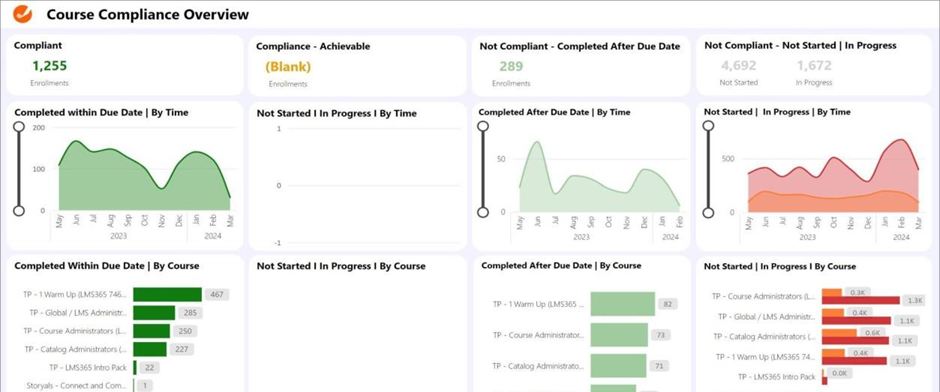This screenshot has height=392, width=940.
Task: Select top slider handle on Completed within Due Date chart
Action: (19, 126)
